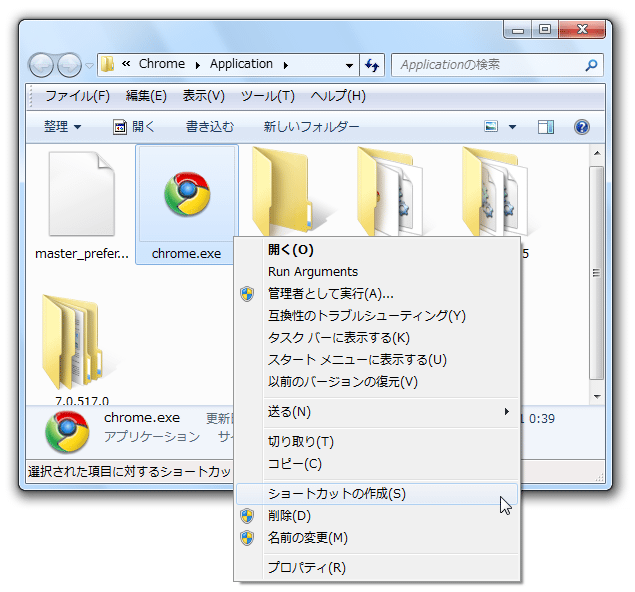
Task: Open the 編集(E) menu
Action: point(146,96)
